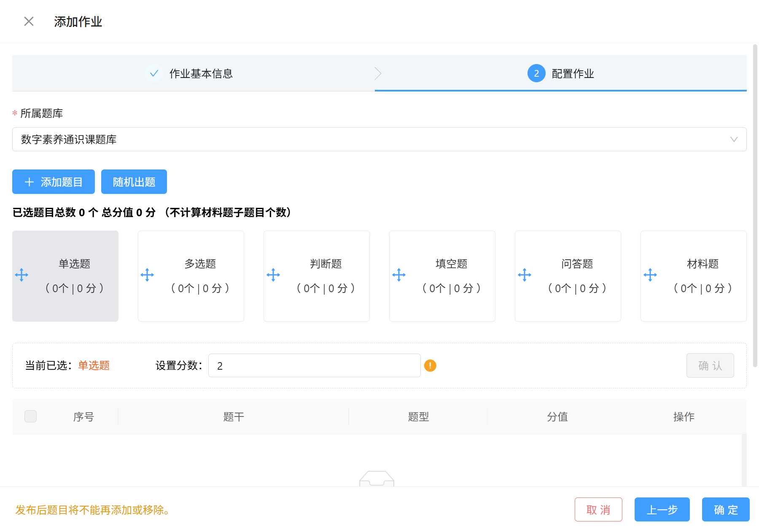This screenshot has height=532, width=759.
Task: Click the 添加题目 button
Action: click(54, 182)
